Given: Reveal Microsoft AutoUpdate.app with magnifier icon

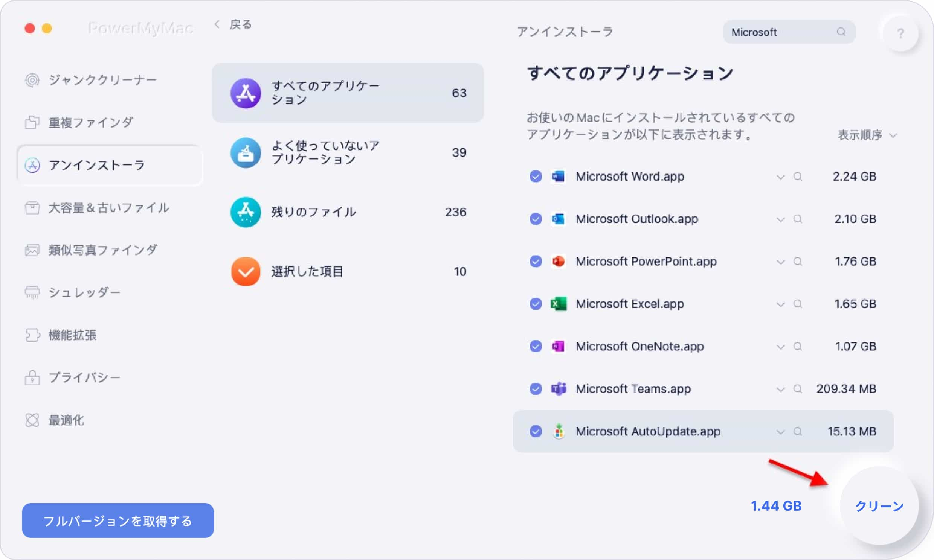Looking at the screenshot, I should pos(798,431).
